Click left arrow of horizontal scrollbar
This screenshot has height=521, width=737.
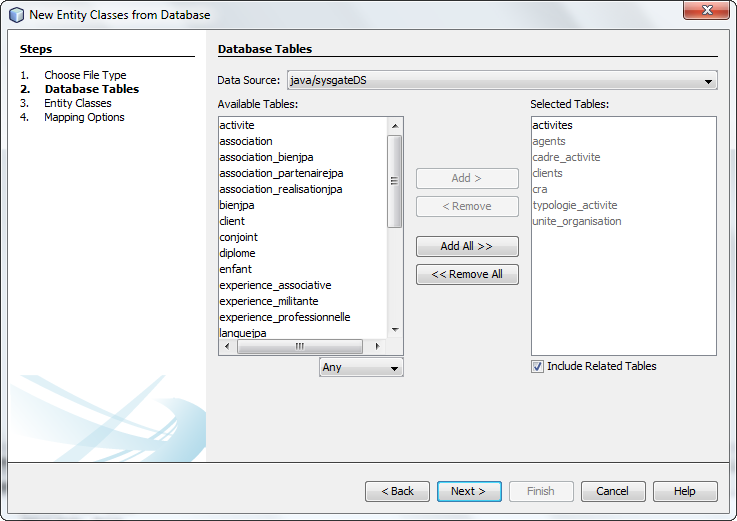227,347
